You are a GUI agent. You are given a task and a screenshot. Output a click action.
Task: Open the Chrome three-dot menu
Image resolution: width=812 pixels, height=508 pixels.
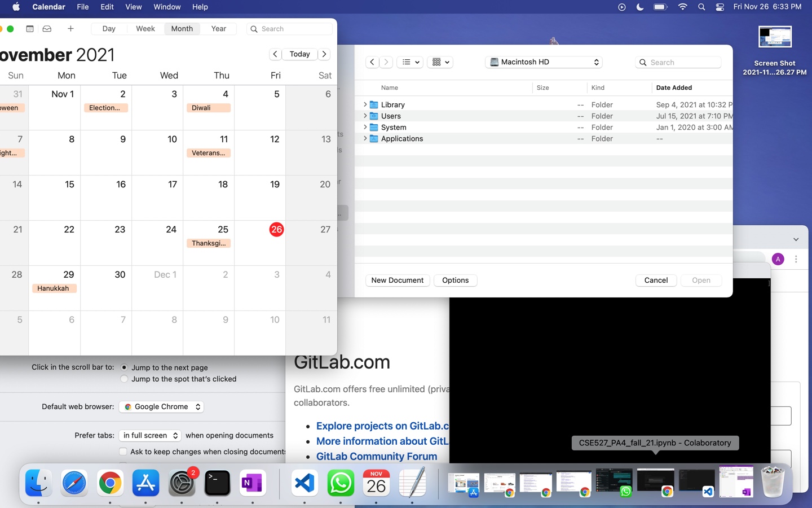click(x=796, y=259)
